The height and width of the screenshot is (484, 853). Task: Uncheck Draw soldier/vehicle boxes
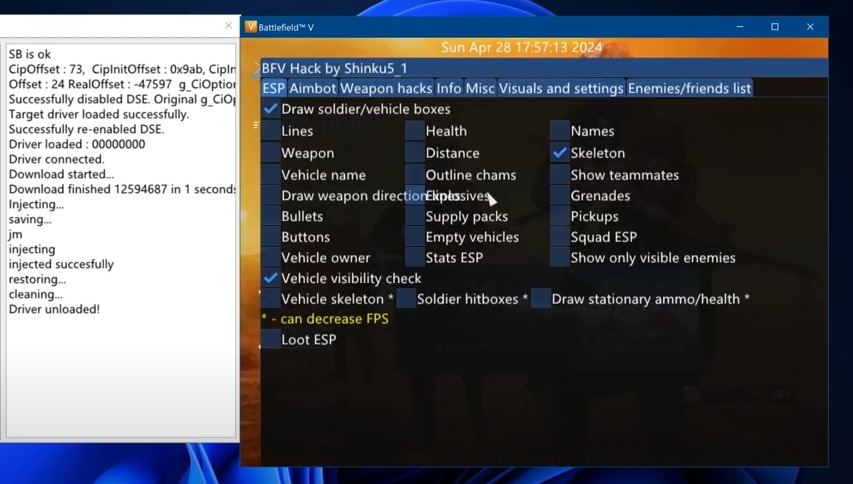pos(271,109)
